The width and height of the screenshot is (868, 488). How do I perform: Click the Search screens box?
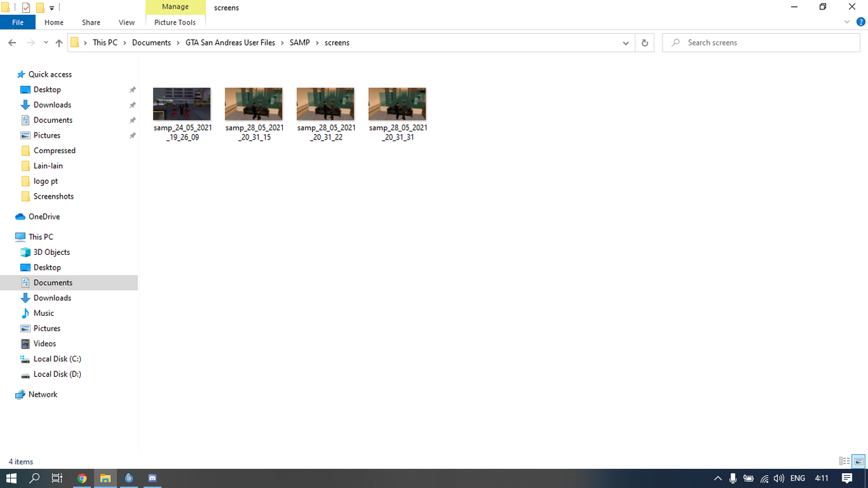(x=761, y=43)
